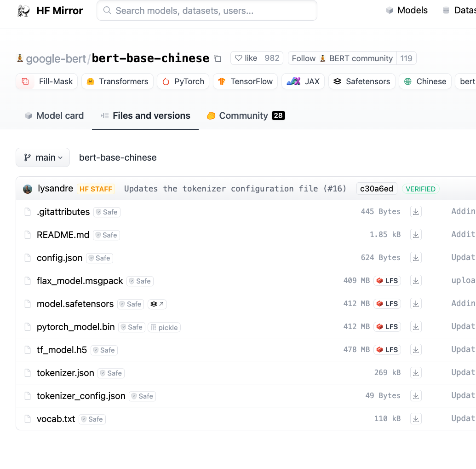Image resolution: width=476 pixels, height=469 pixels.
Task: Focus the search models input field
Action: (207, 11)
